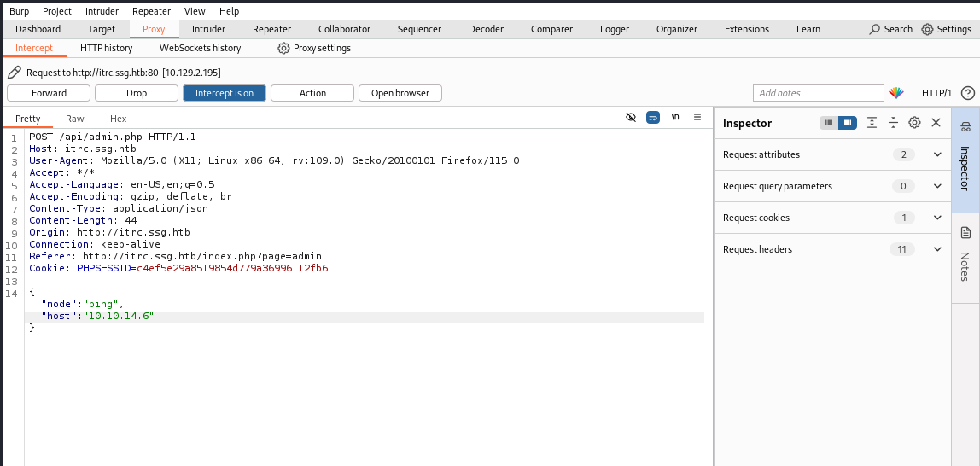Open Inspector settings gear
Screen dimensions: 980x466
(914, 123)
